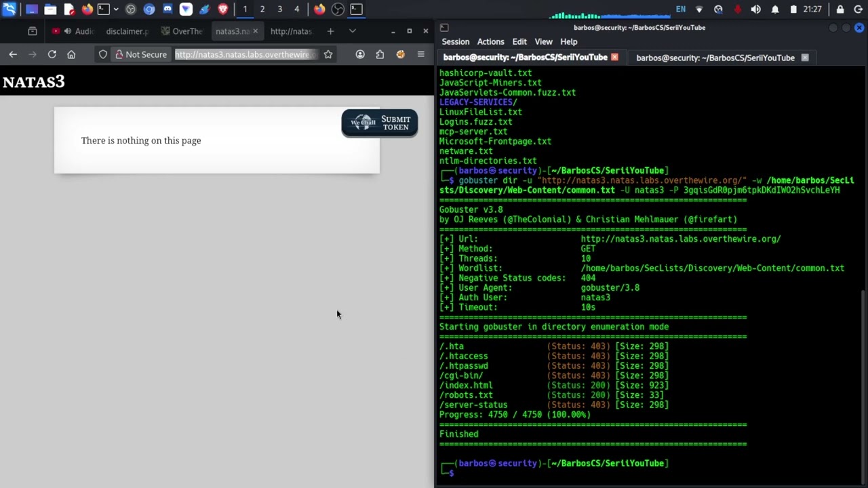Open the terminal Edit menu
This screenshot has width=868, height=488.
[x=519, y=42]
